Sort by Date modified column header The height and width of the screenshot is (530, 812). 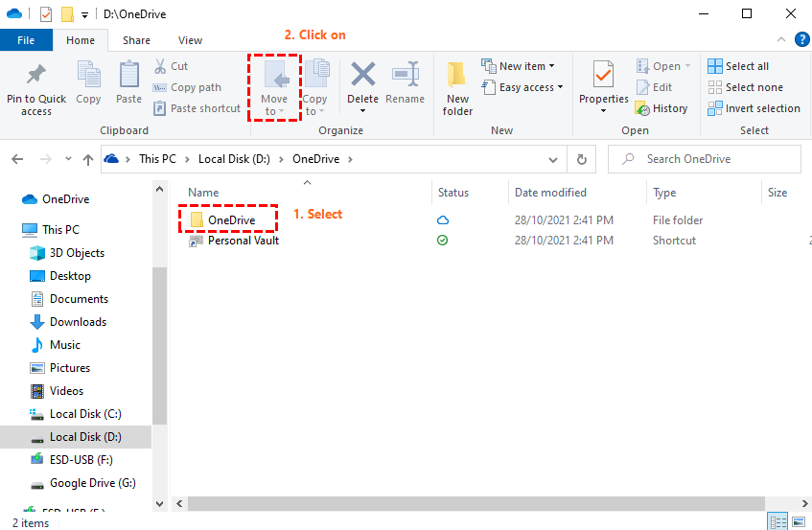[550, 193]
